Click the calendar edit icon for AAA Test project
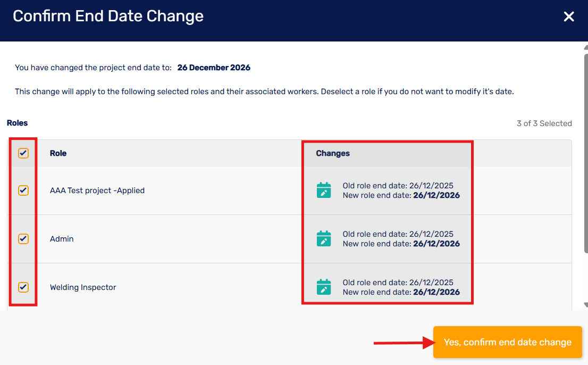The image size is (588, 365). [x=324, y=190]
